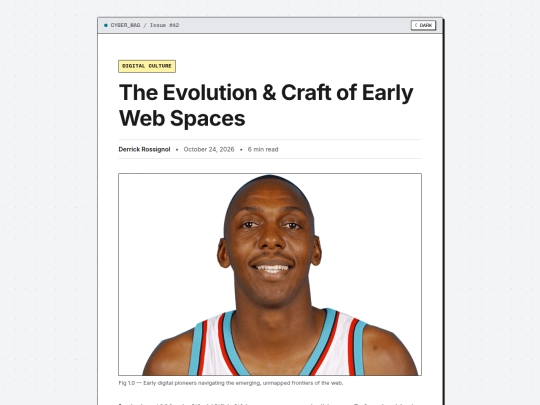Click the October 24, 2026 date

[x=209, y=149]
